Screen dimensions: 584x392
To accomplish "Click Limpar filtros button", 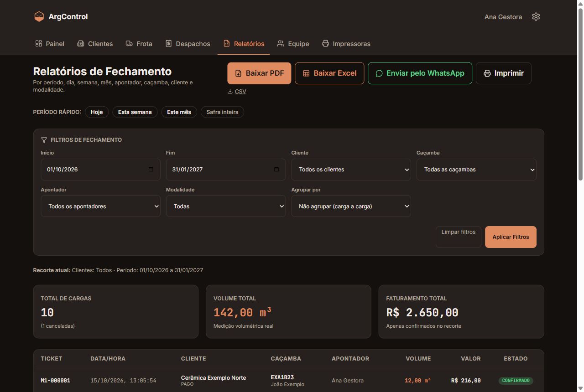I will (459, 237).
